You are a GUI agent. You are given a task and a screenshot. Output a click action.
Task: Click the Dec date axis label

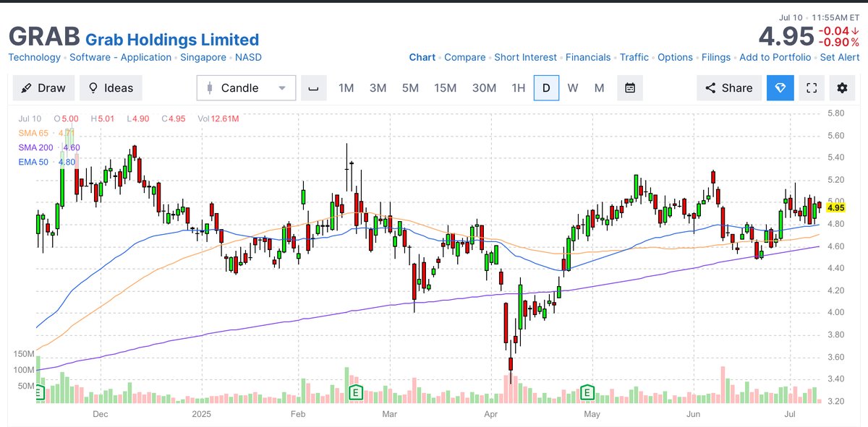[101, 414]
